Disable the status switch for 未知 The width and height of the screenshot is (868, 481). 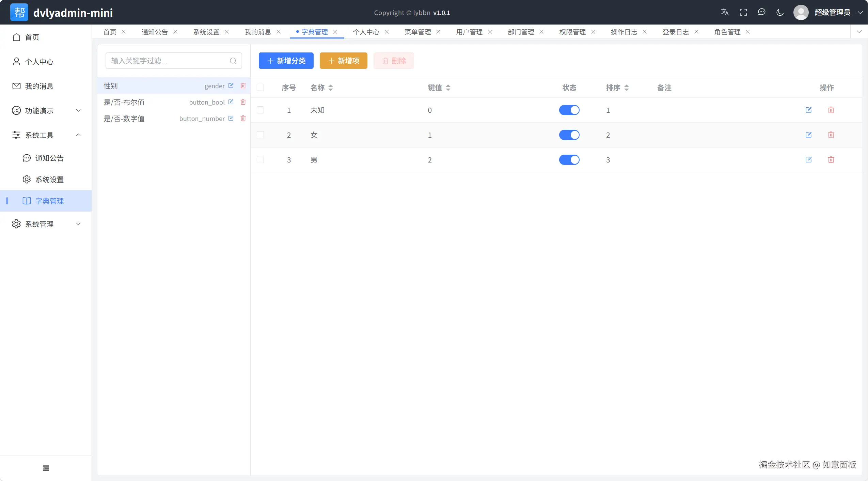(x=569, y=110)
